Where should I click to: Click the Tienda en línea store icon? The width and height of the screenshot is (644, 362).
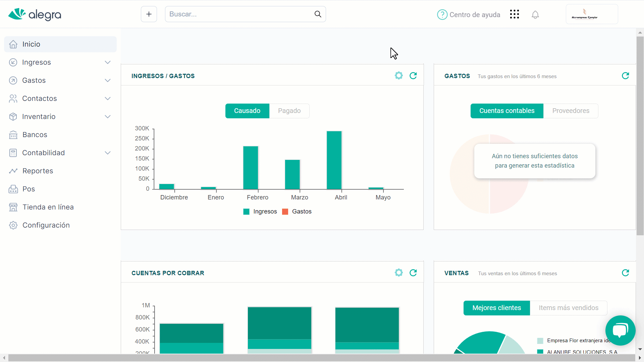coord(13,207)
